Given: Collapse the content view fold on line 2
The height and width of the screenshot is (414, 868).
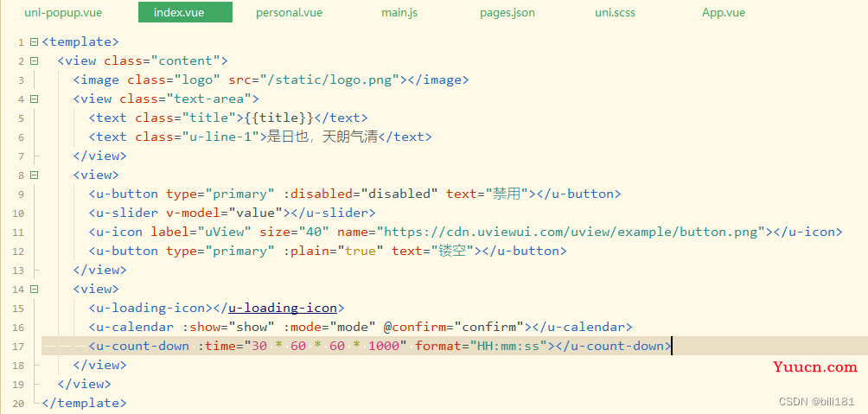Looking at the screenshot, I should tap(34, 61).
